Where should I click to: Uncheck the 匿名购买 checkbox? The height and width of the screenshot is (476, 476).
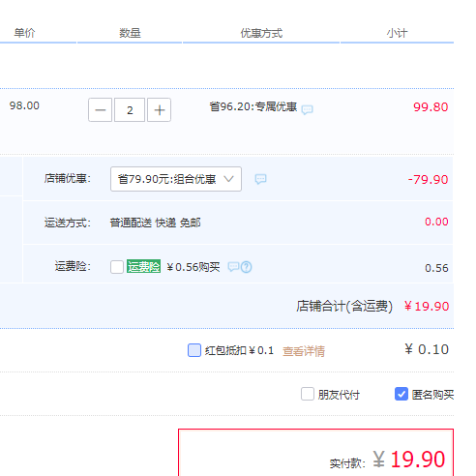(402, 394)
